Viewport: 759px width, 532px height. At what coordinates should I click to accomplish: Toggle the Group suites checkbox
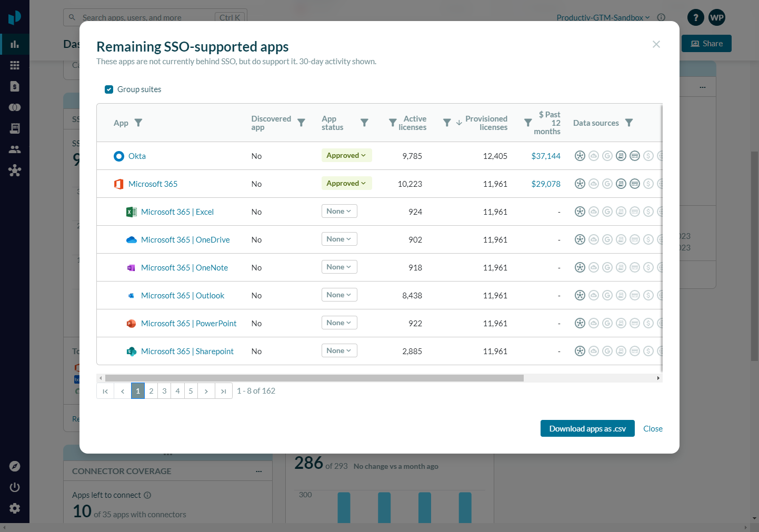tap(109, 89)
